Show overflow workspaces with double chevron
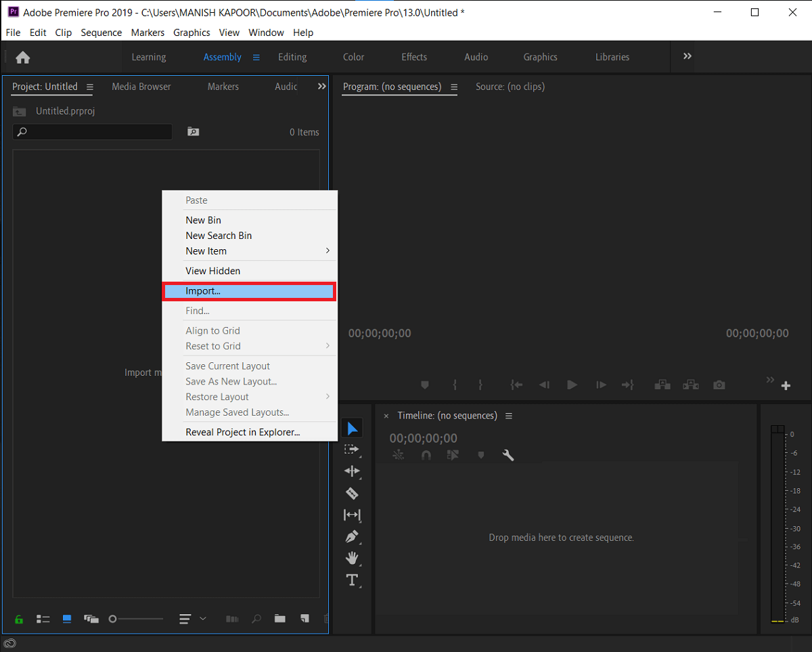812x652 pixels. [x=687, y=57]
